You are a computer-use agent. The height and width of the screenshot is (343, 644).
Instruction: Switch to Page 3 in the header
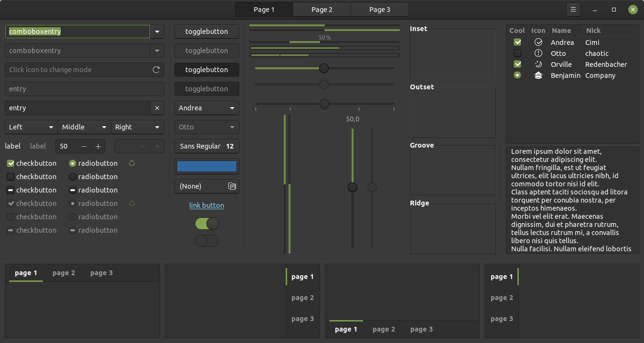(x=380, y=10)
